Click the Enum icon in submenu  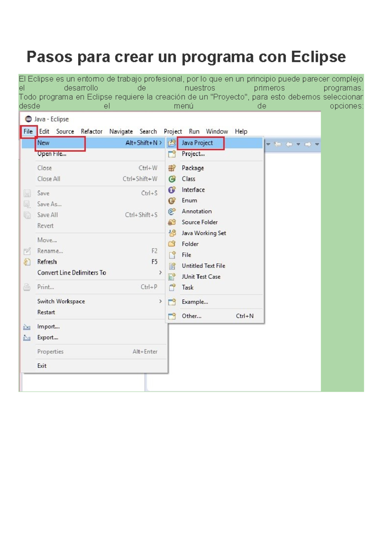click(172, 201)
